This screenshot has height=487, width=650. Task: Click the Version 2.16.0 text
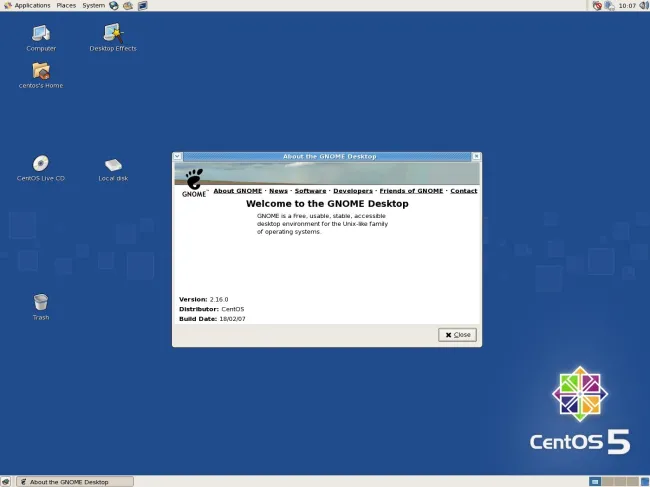[x=204, y=299]
